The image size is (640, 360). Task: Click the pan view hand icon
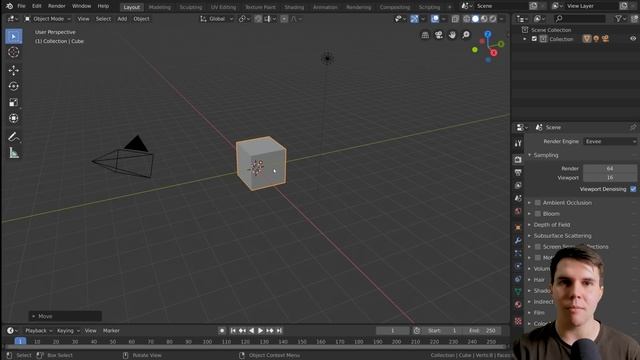pyautogui.click(x=452, y=35)
